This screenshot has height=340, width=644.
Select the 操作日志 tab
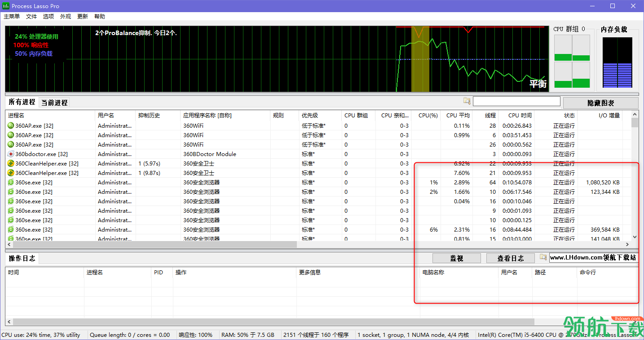[22, 258]
